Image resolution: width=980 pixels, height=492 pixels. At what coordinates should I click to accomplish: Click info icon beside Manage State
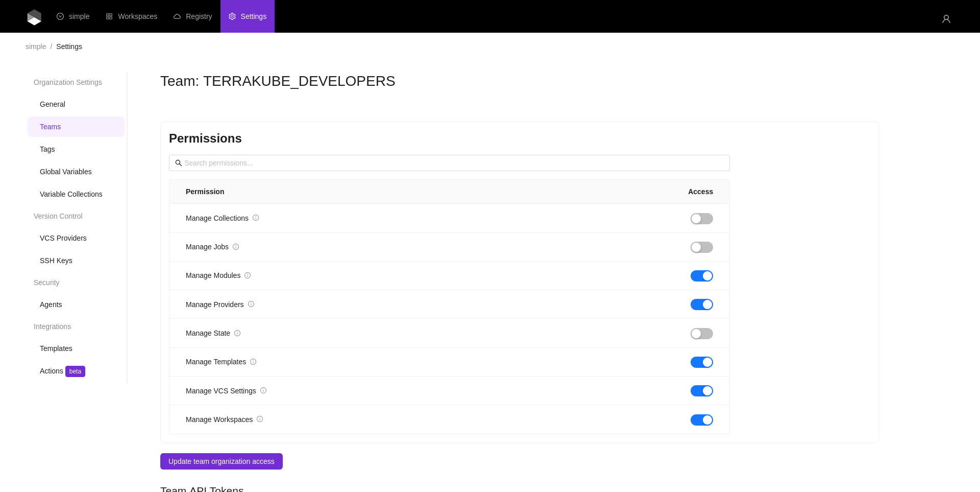[x=237, y=333]
